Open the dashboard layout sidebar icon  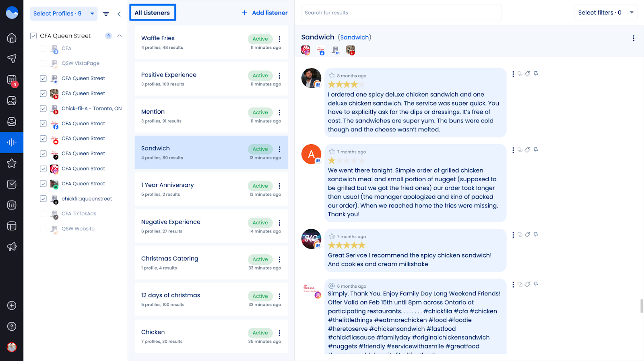12,226
